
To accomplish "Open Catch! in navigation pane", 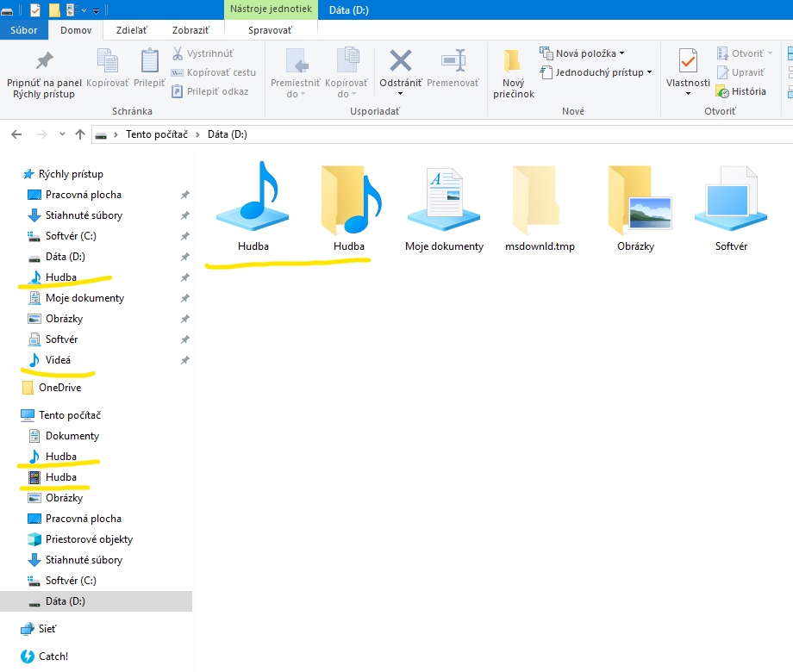I will pyautogui.click(x=45, y=656).
